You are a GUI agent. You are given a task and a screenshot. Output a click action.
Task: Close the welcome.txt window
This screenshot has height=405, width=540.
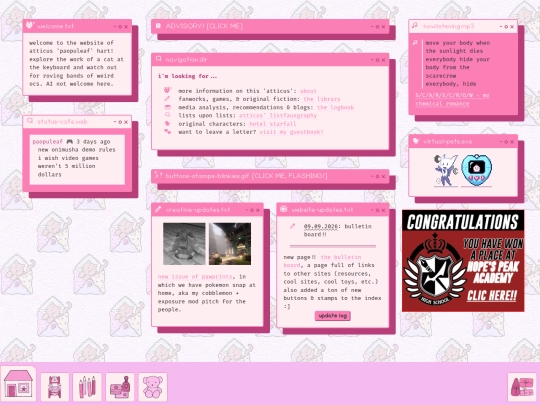[126, 27]
